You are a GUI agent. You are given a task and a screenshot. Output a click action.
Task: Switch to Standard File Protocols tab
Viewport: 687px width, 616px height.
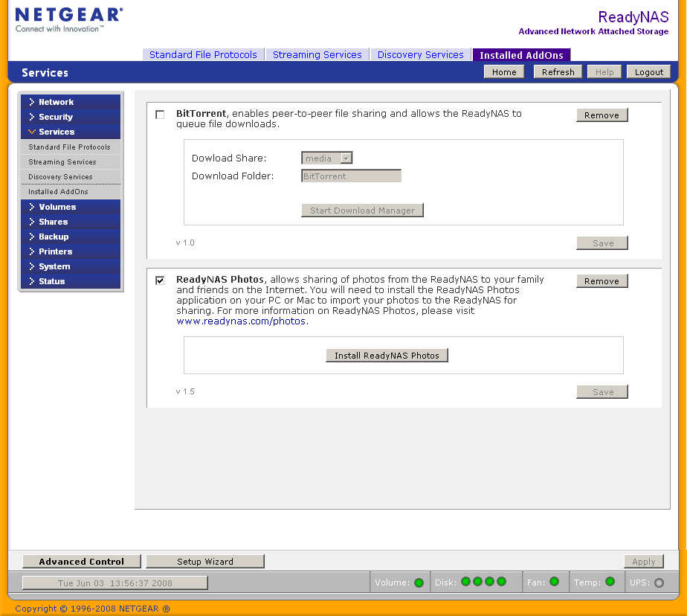(x=203, y=54)
